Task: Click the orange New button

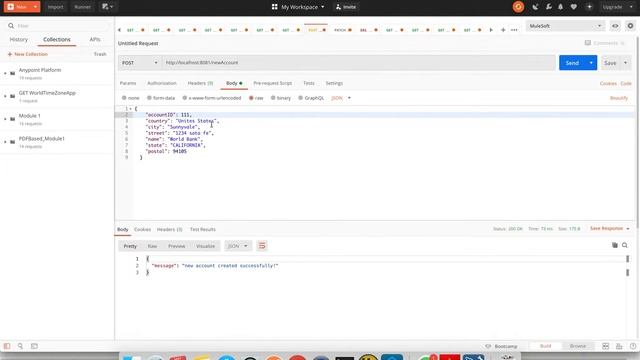Action: 17,7
